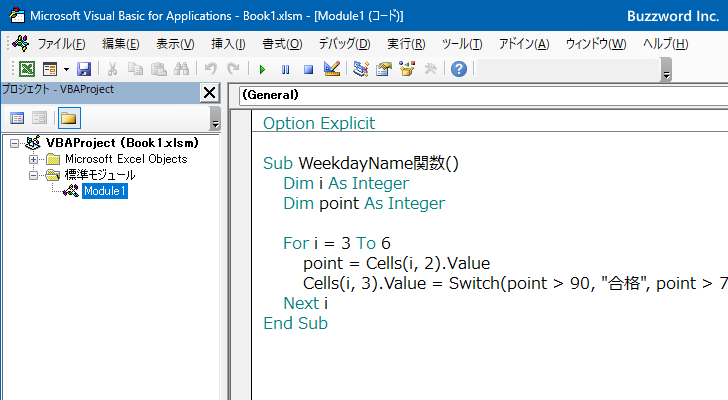
Task: Open the 書式(O) menu
Action: 282,44
